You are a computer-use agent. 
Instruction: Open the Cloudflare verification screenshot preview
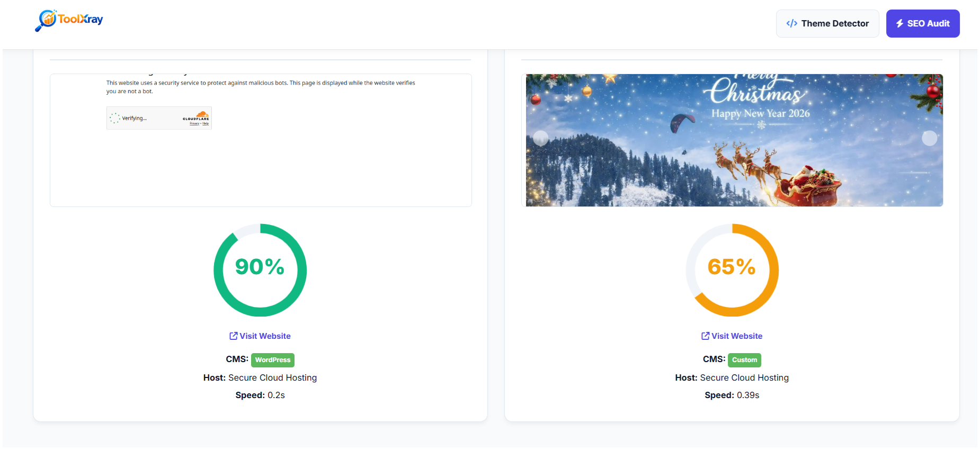pyautogui.click(x=261, y=140)
